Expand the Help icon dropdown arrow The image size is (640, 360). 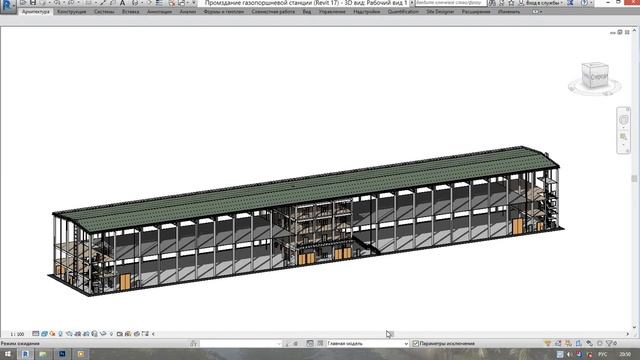coord(591,3)
